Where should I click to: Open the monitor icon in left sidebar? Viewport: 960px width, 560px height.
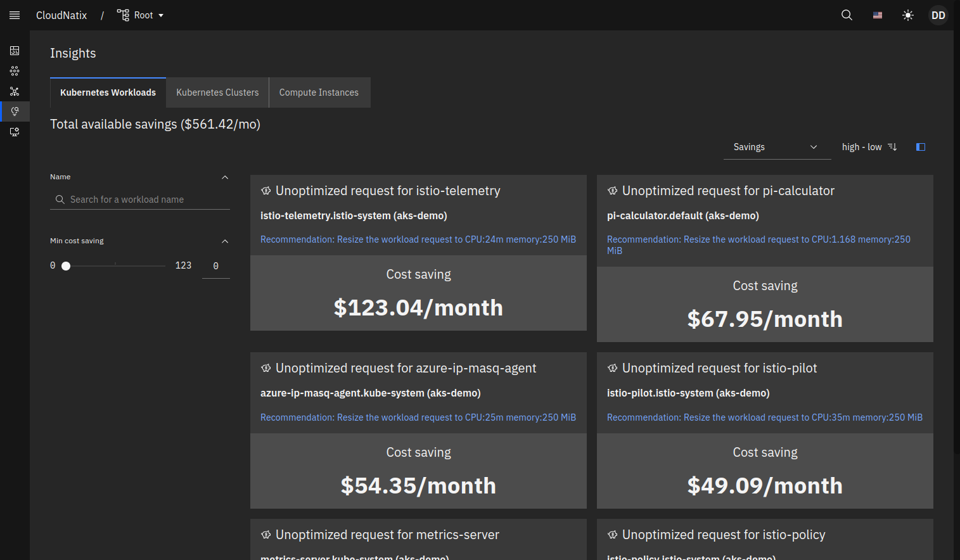click(x=15, y=132)
